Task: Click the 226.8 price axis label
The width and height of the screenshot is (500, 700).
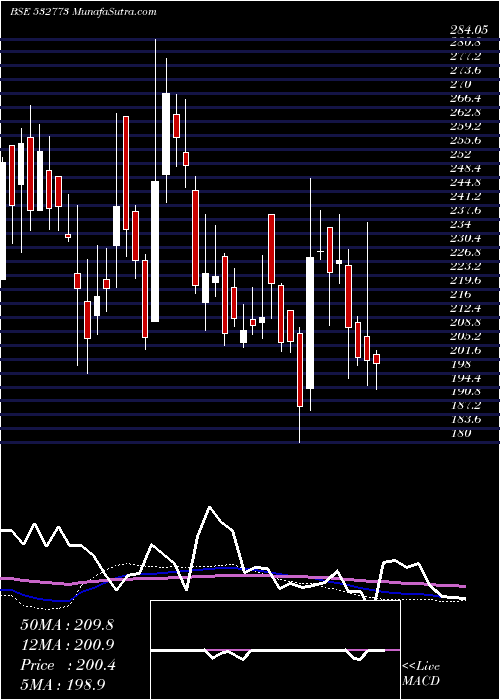Action: (466, 252)
